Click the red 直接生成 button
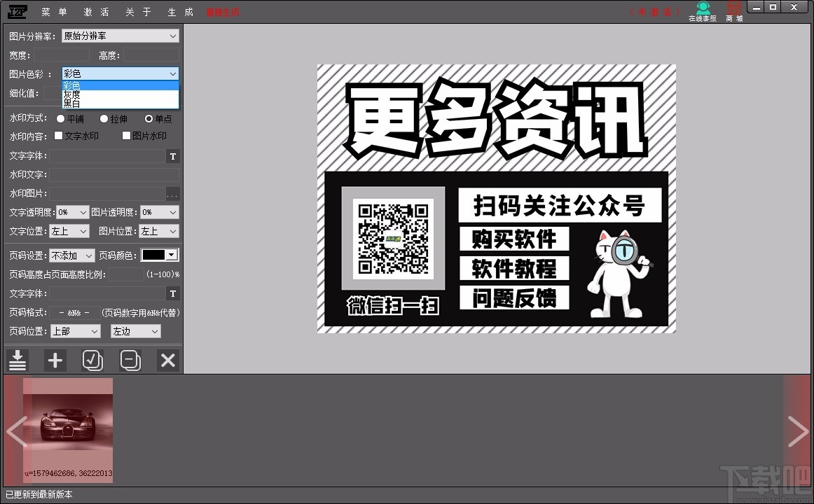The width and height of the screenshot is (814, 504). click(222, 11)
